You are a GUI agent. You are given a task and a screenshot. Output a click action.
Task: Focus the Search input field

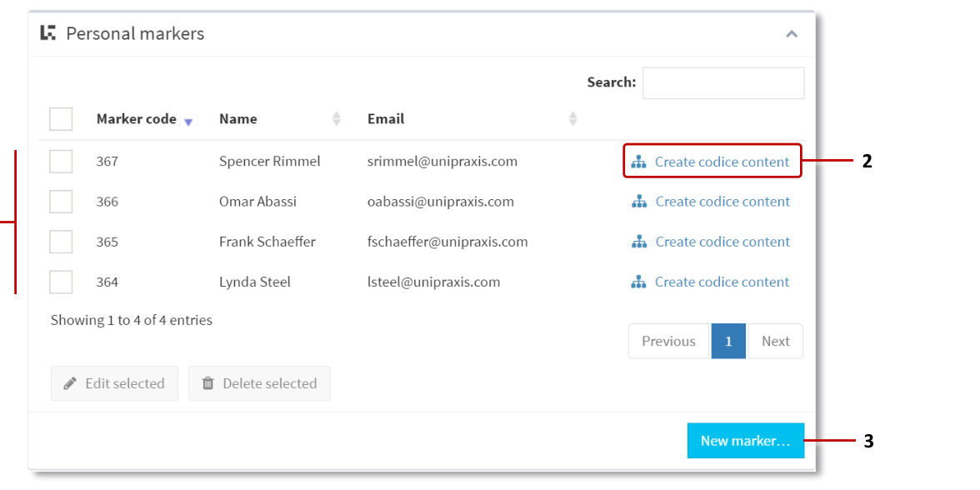pos(723,82)
